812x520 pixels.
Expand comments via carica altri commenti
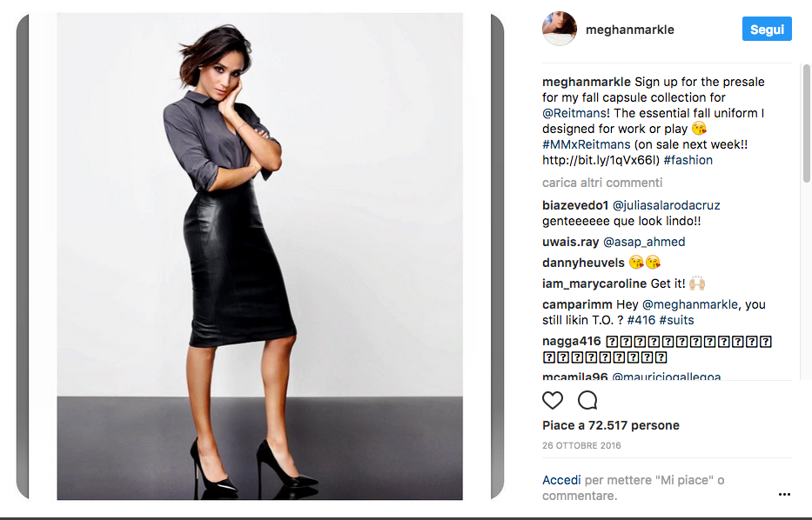[x=601, y=183]
